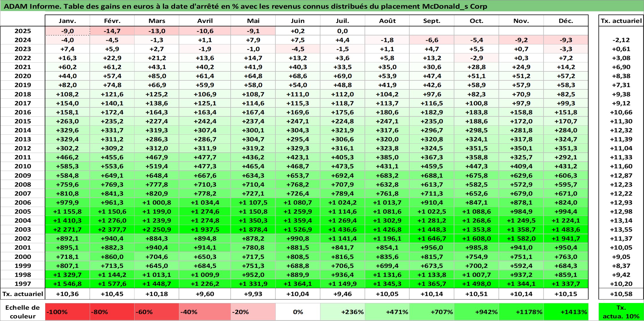The image size is (644, 321).
Task: Click the 2010 row label
Action: point(23,166)
